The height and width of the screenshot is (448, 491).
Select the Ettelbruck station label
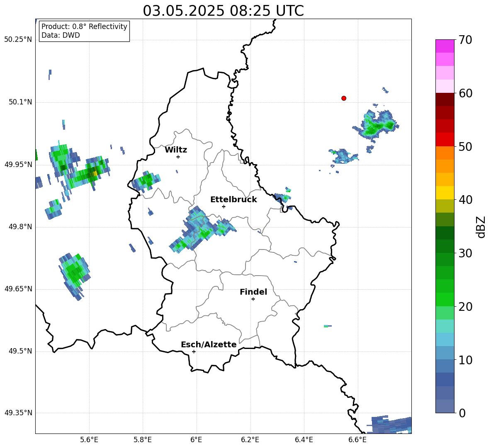coord(233,200)
